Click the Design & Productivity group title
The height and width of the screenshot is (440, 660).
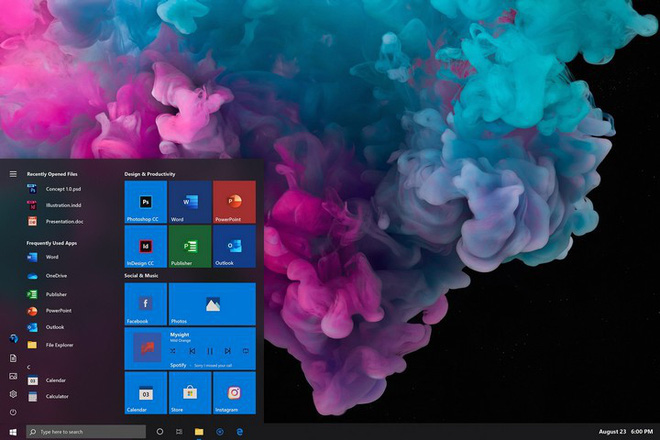coord(149,174)
